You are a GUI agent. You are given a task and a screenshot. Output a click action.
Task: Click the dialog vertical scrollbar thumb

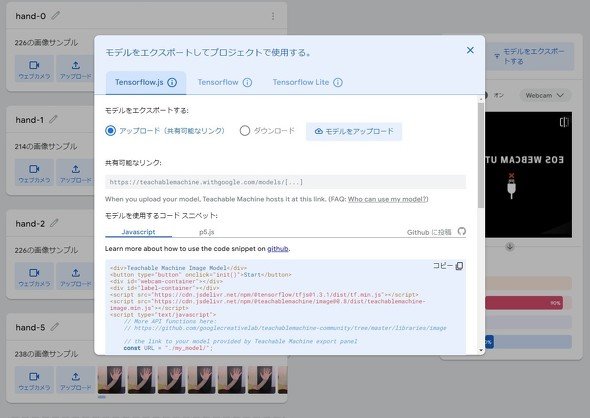tap(481, 155)
